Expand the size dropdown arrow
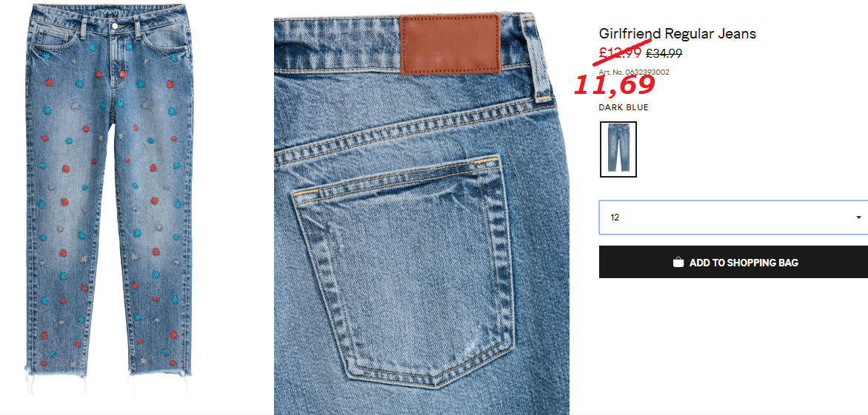The height and width of the screenshot is (415, 868). click(858, 217)
